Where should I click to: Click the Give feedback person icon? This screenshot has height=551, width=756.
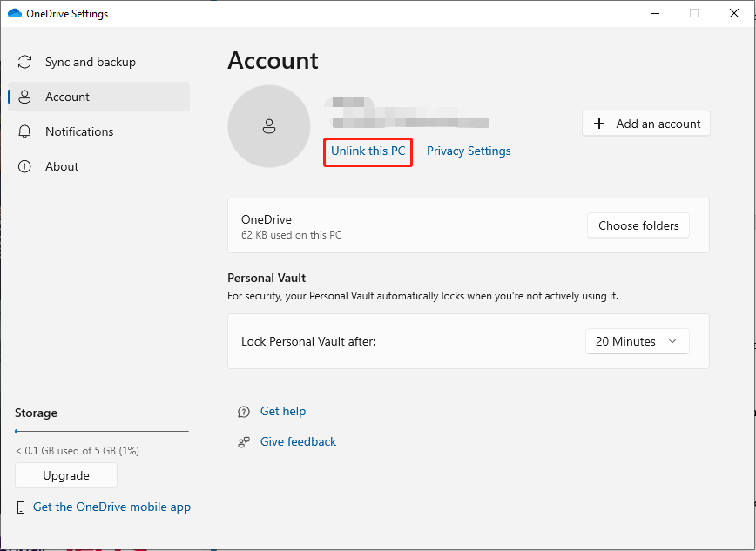(244, 442)
